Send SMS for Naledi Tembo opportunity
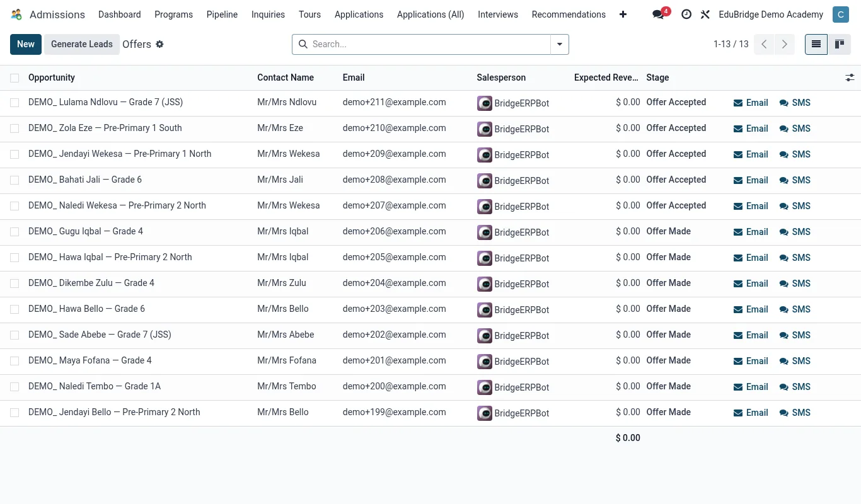The image size is (861, 504). [795, 387]
